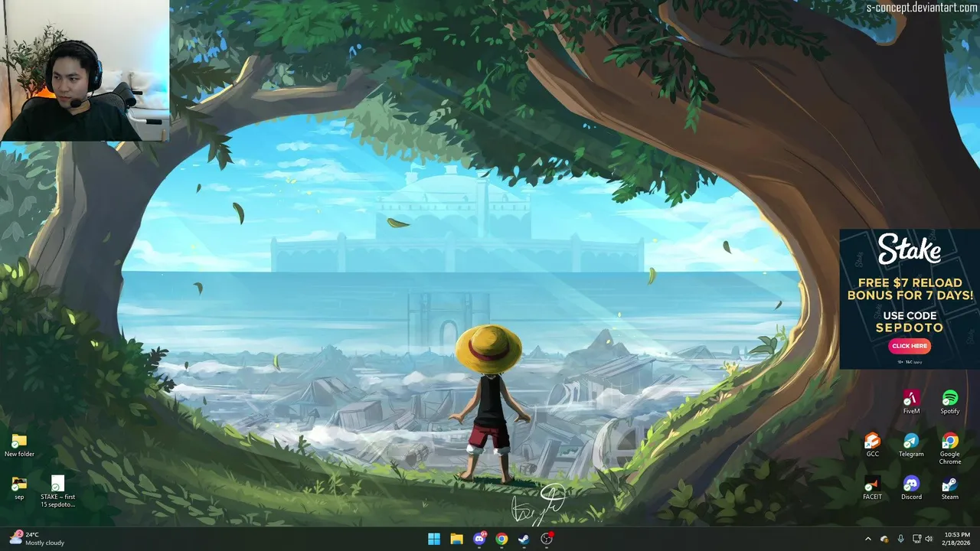Show hidden system tray icons
The image size is (980, 551).
click(x=867, y=539)
